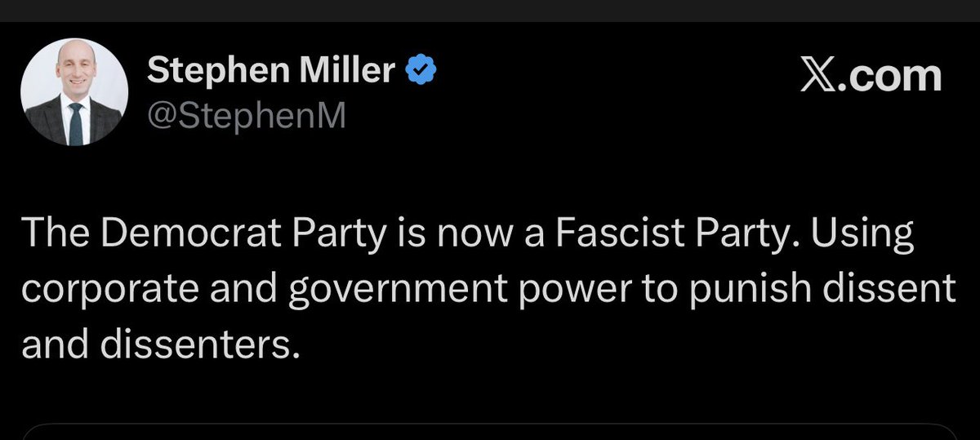The height and width of the screenshot is (440, 980).
Task: Open the embedded card below the tweet
Action: point(490,431)
